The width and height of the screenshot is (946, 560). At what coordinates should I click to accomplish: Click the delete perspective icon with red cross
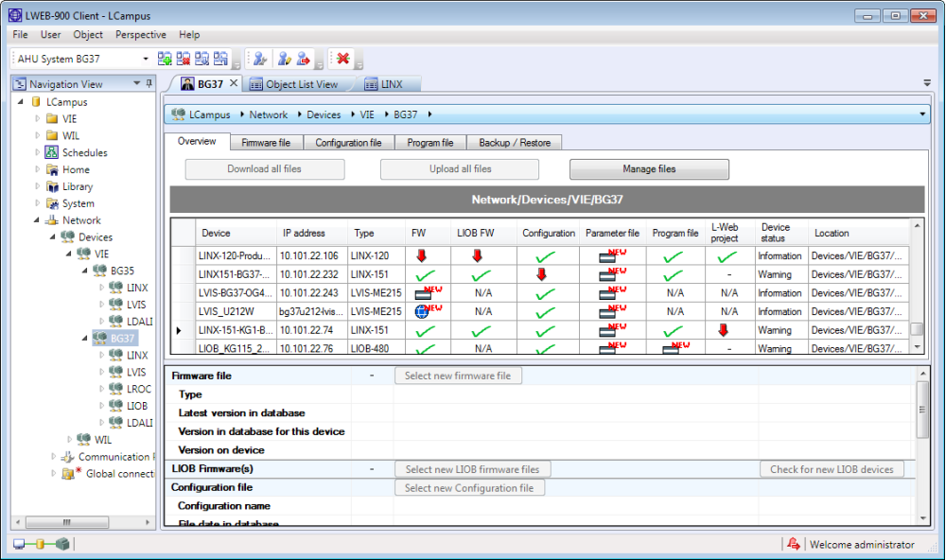(x=183, y=59)
